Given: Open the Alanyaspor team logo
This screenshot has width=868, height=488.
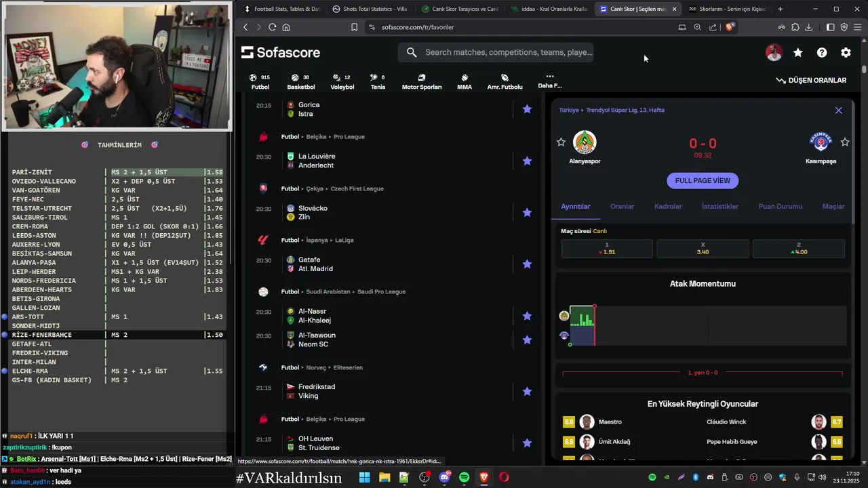Looking at the screenshot, I should click(585, 142).
